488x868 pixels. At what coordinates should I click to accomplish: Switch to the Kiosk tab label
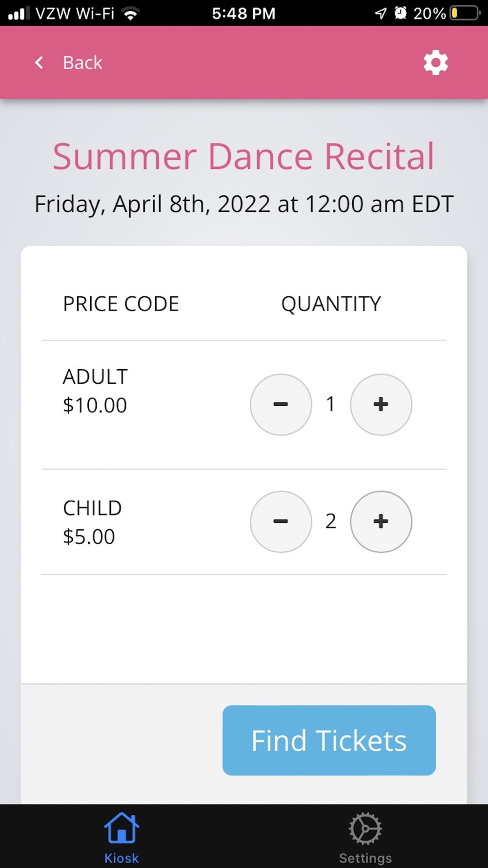(x=121, y=858)
